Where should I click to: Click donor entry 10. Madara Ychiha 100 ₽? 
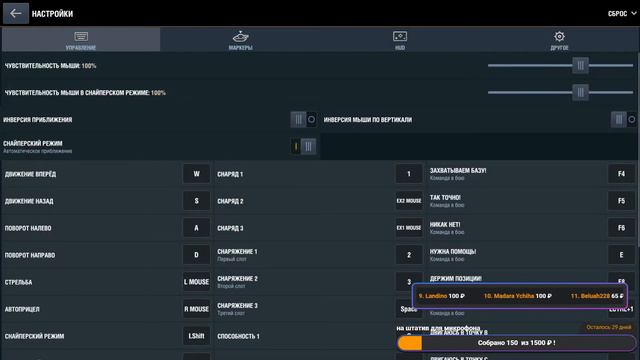(518, 296)
